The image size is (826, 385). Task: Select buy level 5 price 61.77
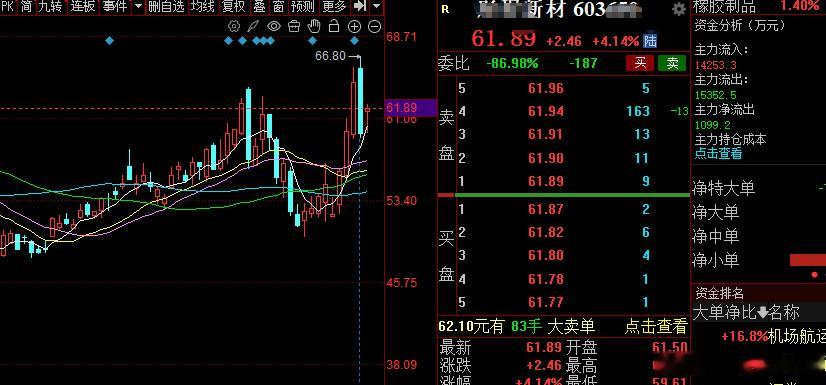point(546,302)
